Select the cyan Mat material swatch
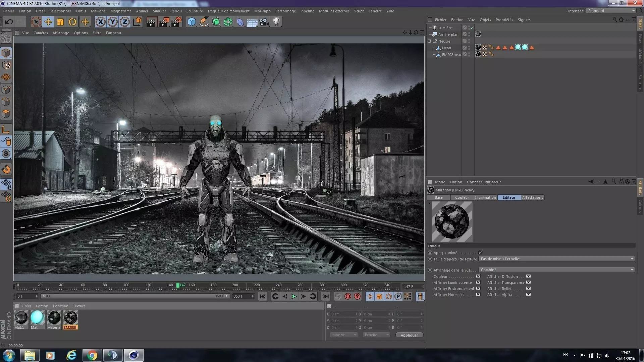The image size is (644, 362). [x=37, y=318]
